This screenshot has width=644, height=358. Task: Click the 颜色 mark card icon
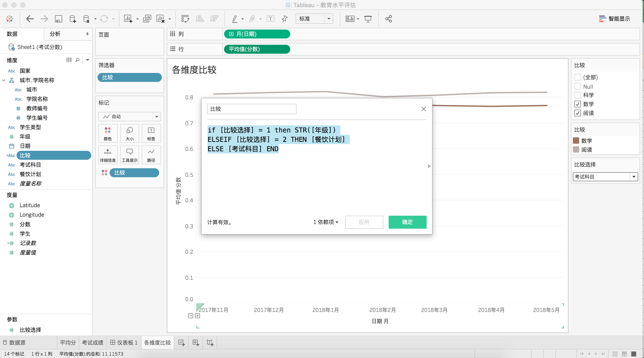(108, 133)
